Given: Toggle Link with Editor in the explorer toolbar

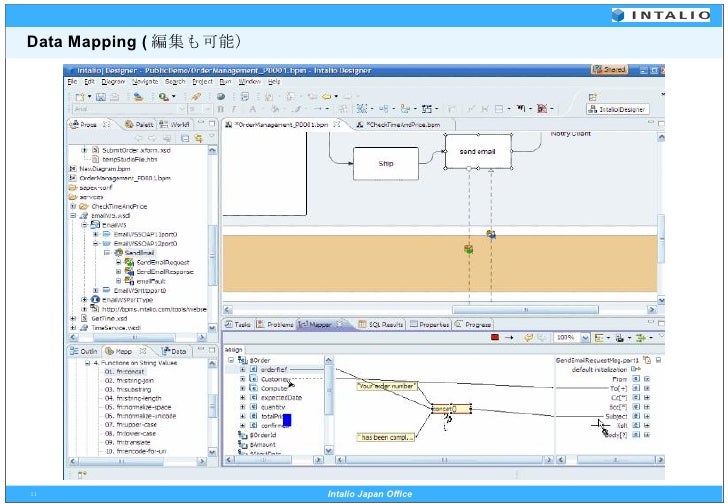Looking at the screenshot, I should (199, 138).
